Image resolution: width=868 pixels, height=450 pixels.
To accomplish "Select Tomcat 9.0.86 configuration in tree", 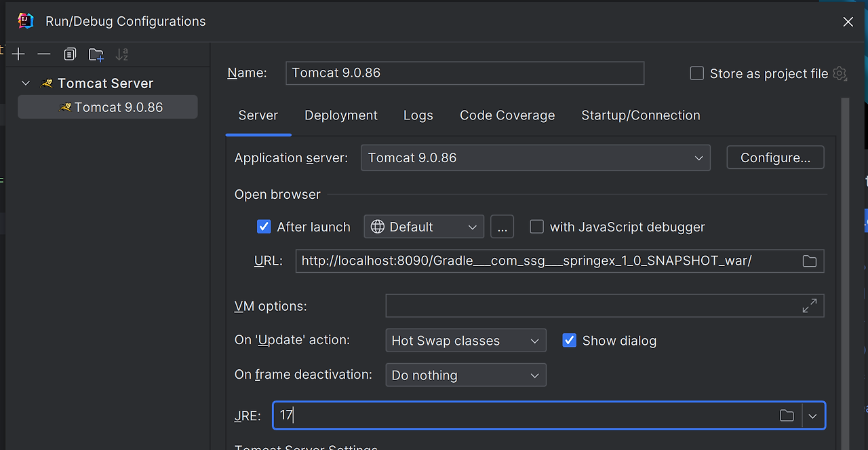I will (108, 107).
